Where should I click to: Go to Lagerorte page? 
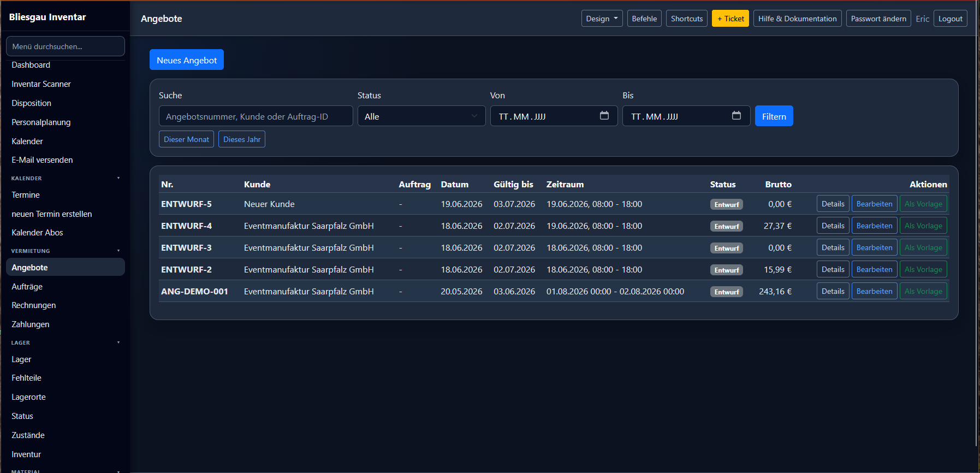[66, 397]
